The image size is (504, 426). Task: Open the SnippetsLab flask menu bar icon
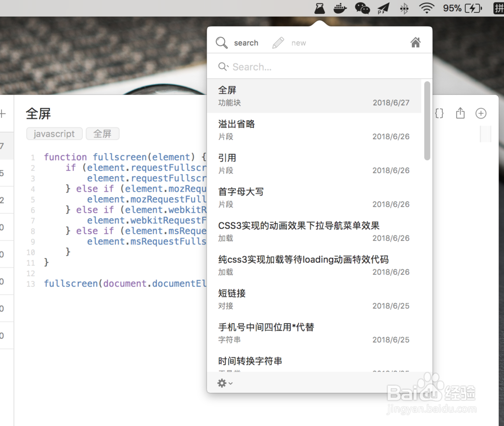[x=320, y=9]
